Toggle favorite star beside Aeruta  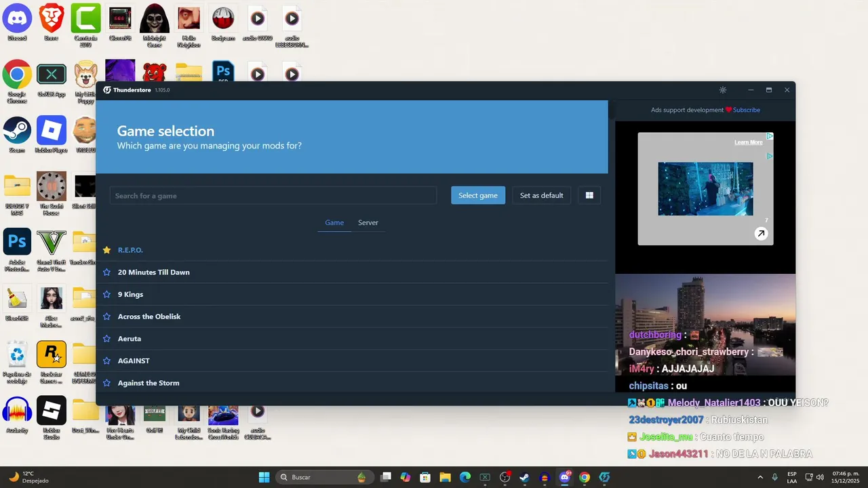tap(106, 339)
